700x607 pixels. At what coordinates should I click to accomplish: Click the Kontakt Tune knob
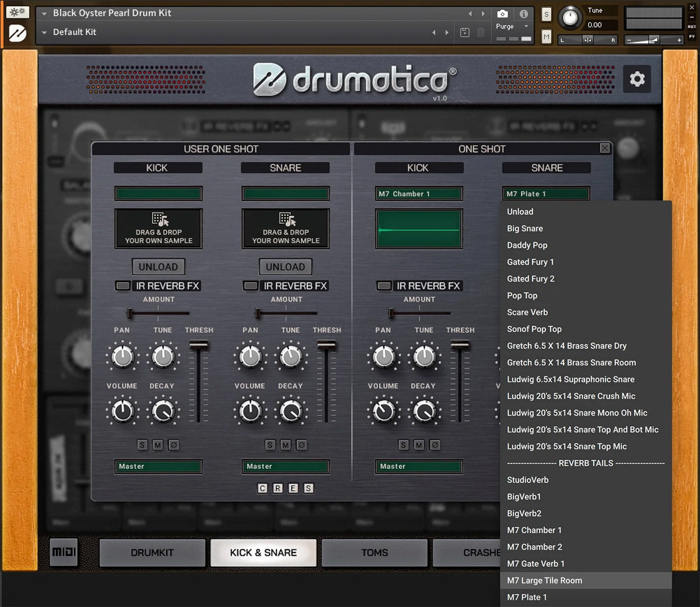569,19
